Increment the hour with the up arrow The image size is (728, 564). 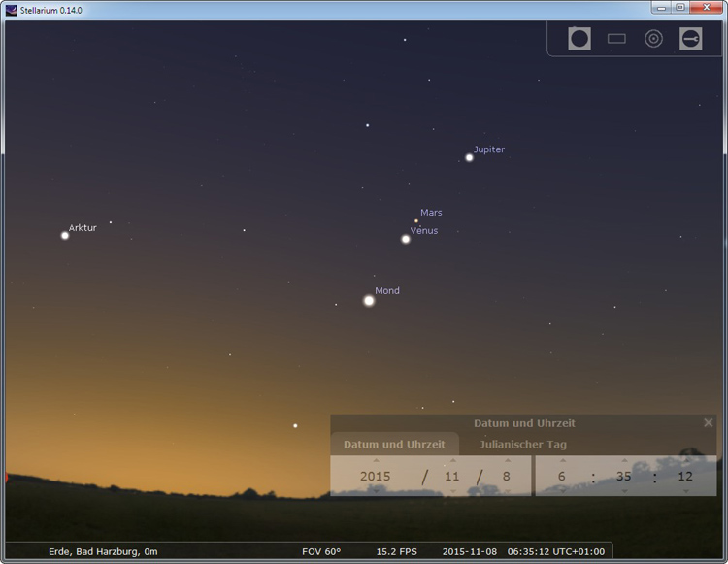click(562, 460)
